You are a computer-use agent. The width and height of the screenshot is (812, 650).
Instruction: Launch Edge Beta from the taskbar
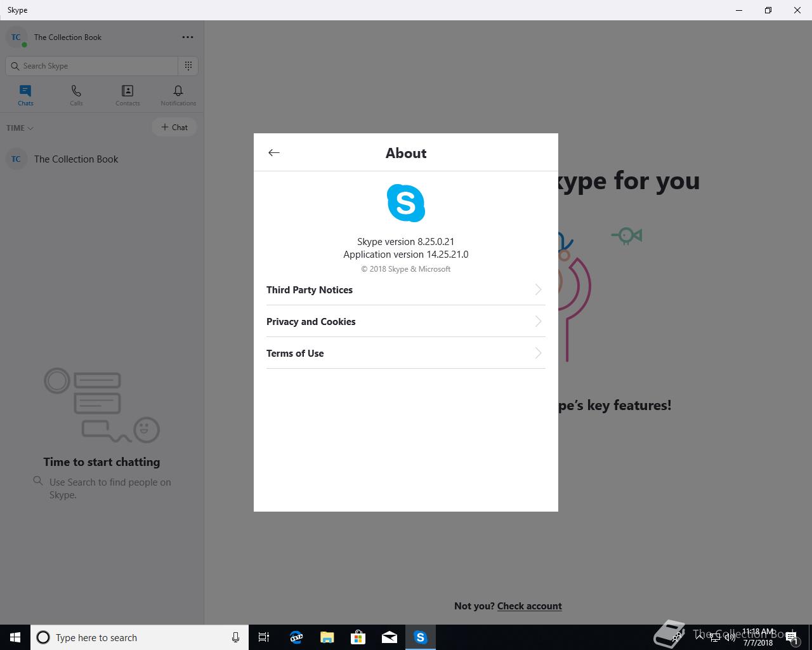click(296, 637)
